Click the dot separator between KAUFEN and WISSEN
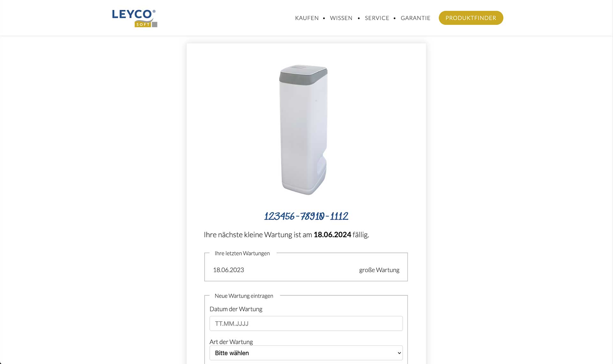The image size is (613, 364). [324, 18]
